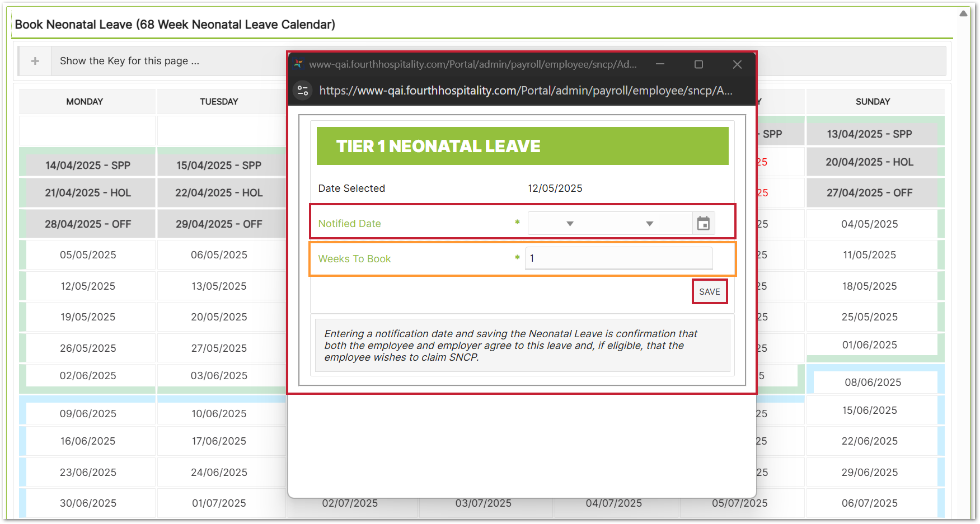Select calendar cell 28/04/2025 - OFF
Viewport: 980px width, 524px height.
click(88, 224)
